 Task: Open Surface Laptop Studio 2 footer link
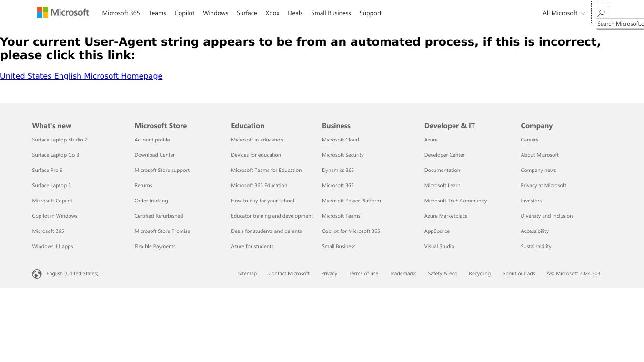[60, 140]
